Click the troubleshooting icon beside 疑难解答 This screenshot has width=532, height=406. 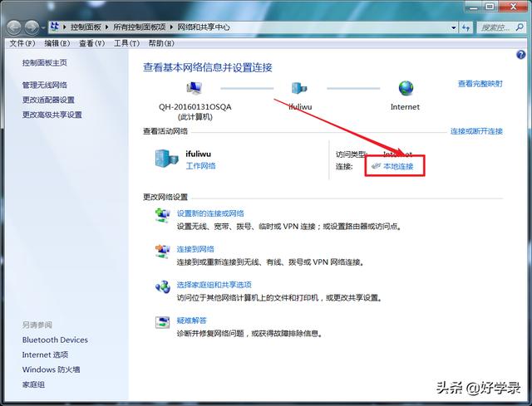pyautogui.click(x=163, y=322)
